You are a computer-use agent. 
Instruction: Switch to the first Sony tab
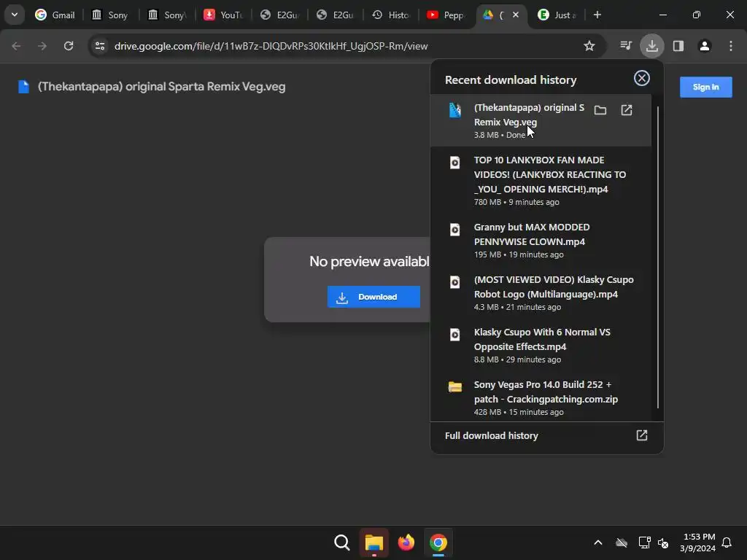pyautogui.click(x=110, y=15)
